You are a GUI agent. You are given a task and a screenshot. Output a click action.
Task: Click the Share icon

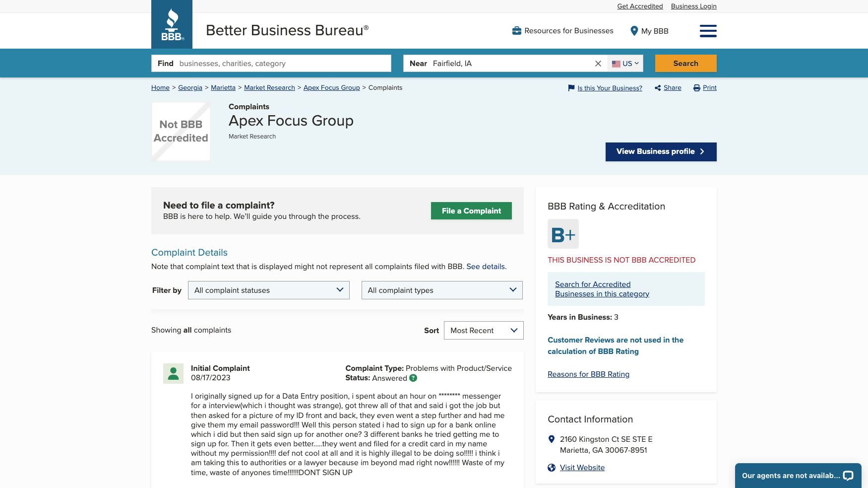[658, 88]
